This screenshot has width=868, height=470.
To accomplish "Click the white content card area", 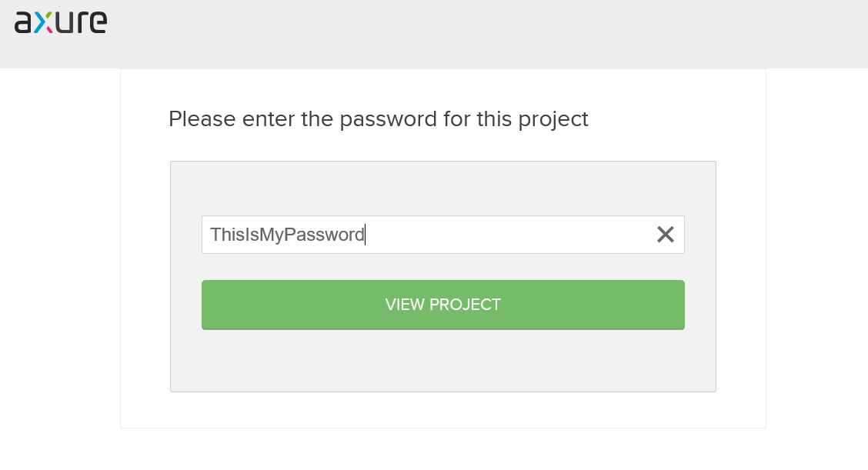I will click(442, 412).
